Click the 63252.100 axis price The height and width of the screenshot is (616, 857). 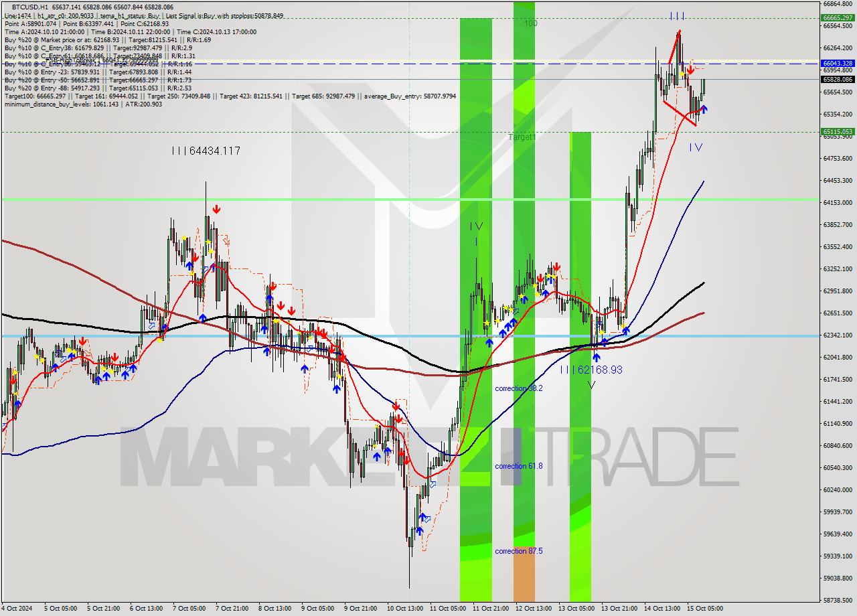tap(838, 268)
